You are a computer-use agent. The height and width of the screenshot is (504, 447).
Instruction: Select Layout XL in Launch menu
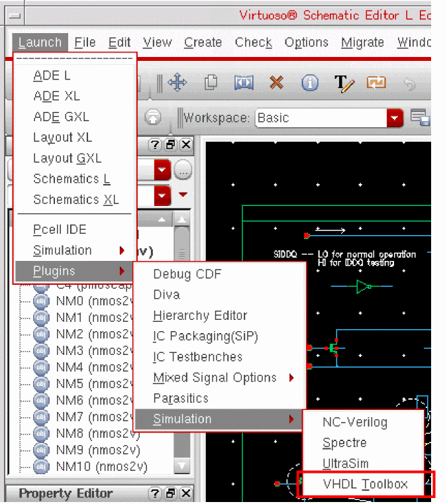click(75, 138)
